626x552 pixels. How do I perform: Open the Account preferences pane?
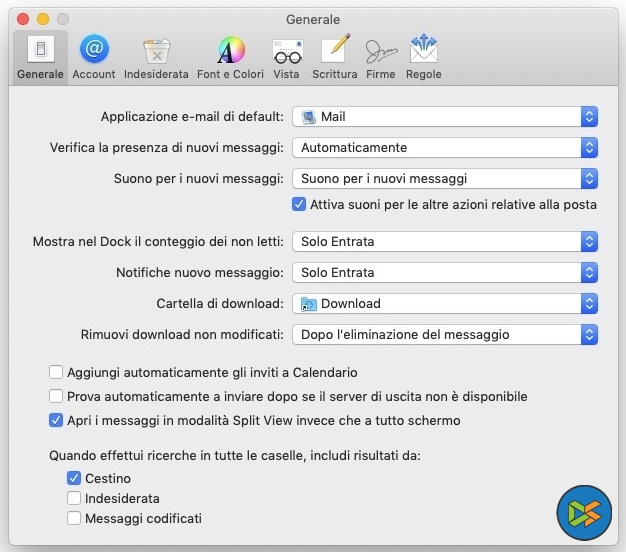click(x=94, y=56)
